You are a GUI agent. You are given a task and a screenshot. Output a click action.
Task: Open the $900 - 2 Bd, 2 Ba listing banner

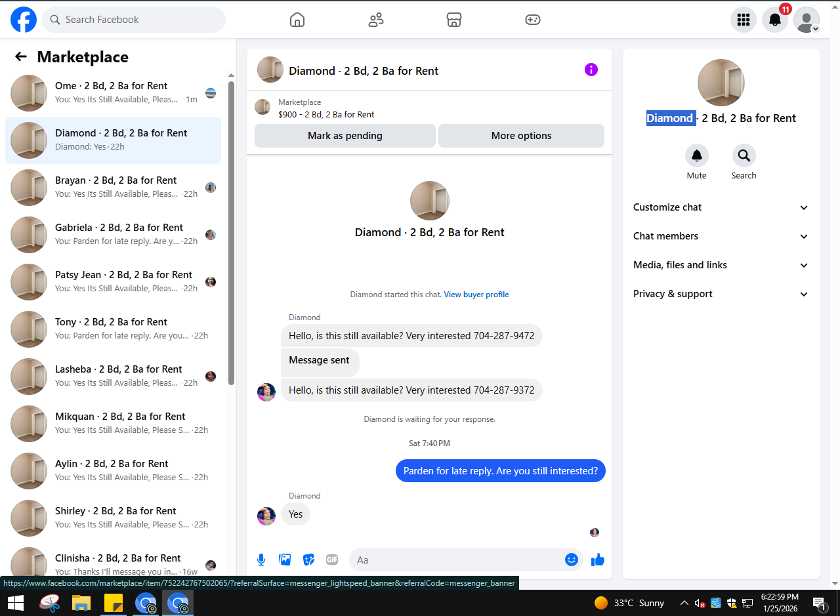click(429, 108)
